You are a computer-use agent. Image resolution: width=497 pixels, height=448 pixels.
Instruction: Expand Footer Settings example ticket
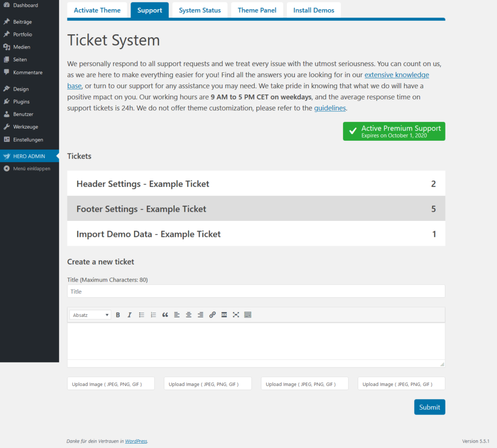pos(256,209)
